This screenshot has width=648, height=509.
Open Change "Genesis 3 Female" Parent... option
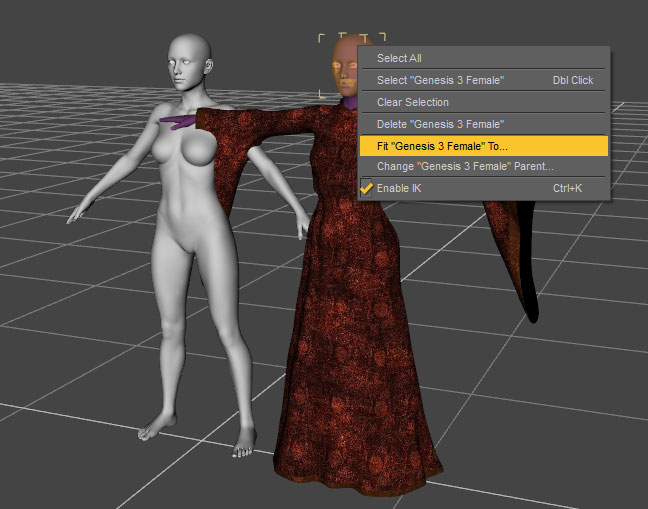(484, 166)
